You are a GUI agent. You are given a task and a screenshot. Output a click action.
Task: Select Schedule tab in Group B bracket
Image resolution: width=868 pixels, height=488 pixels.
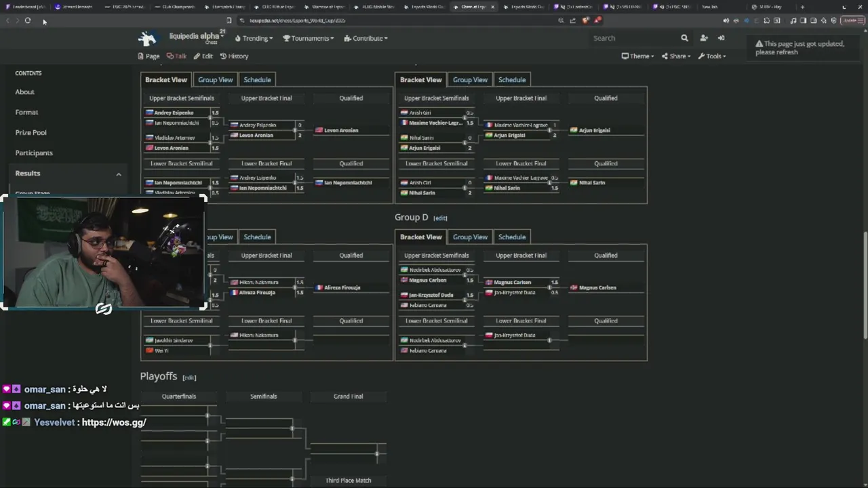[512, 80]
